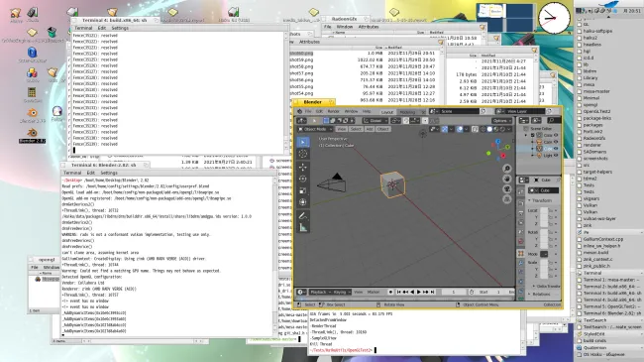
Task: Open the Playback dropdown in timeline
Action: pos(319,292)
